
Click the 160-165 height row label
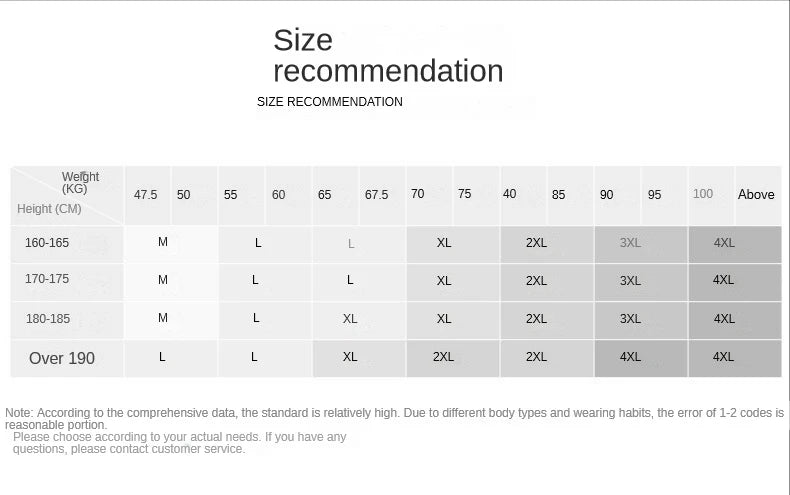click(x=47, y=242)
